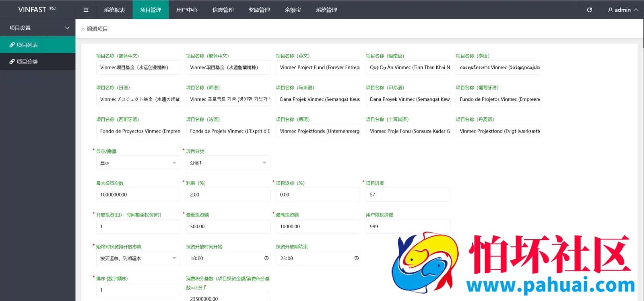Viewport: 644px width, 301px height.
Task: Click the 项目名称 (德语) input field
Action: click(x=318, y=131)
